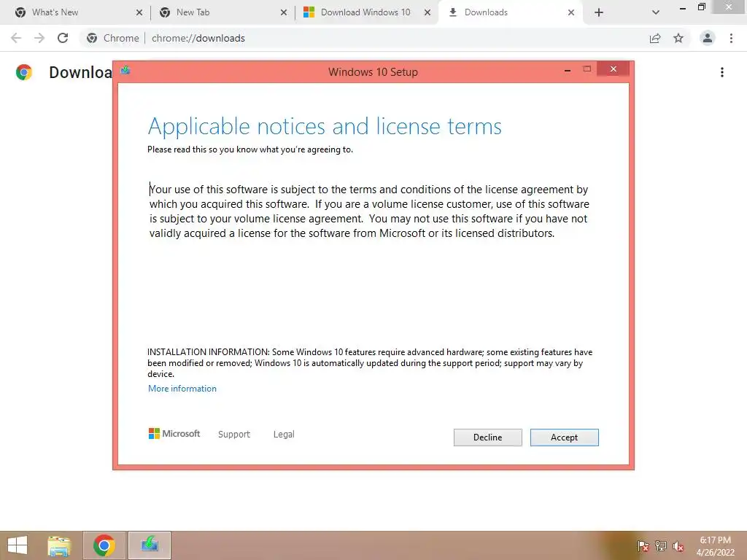Reload the Chrome page
Screen dimensions: 747x560
[x=63, y=38]
